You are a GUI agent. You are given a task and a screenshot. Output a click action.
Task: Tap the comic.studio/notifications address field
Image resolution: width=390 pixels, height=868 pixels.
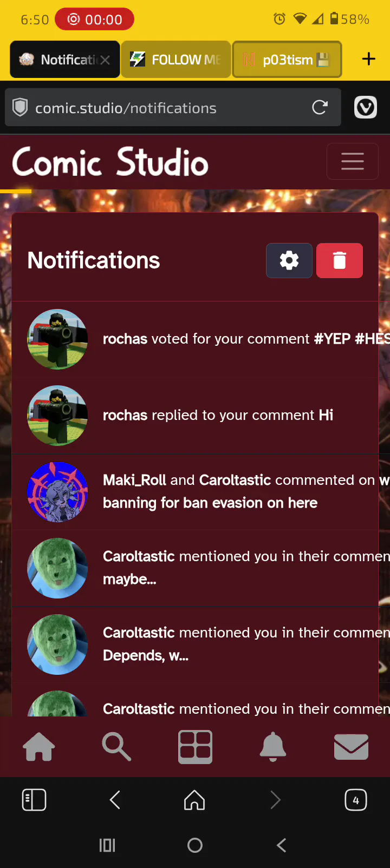(173, 108)
